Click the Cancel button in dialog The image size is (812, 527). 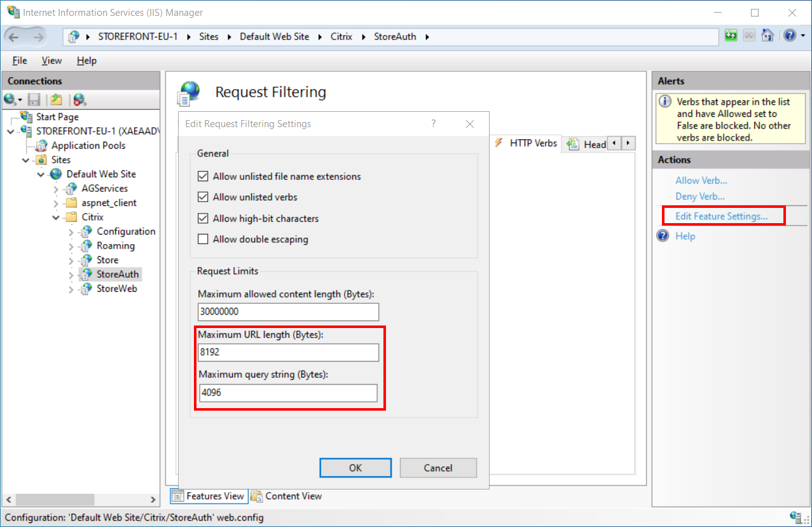[x=438, y=468]
